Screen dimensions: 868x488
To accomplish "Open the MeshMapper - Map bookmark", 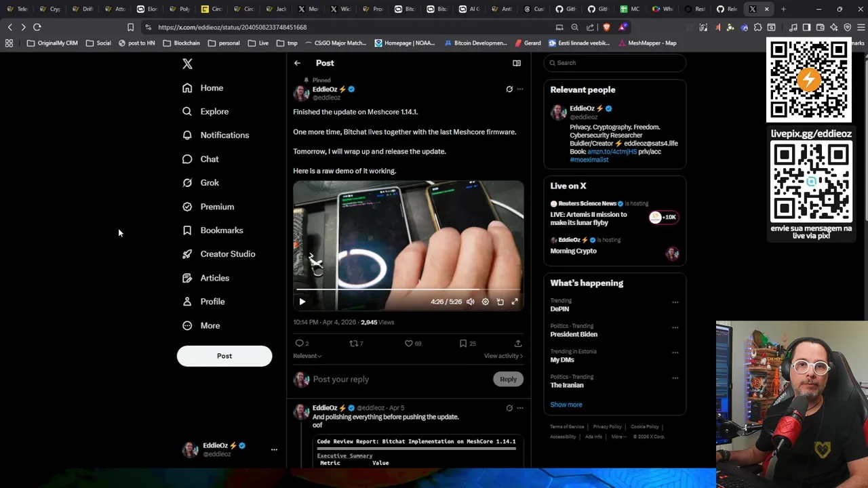I will 647,43.
